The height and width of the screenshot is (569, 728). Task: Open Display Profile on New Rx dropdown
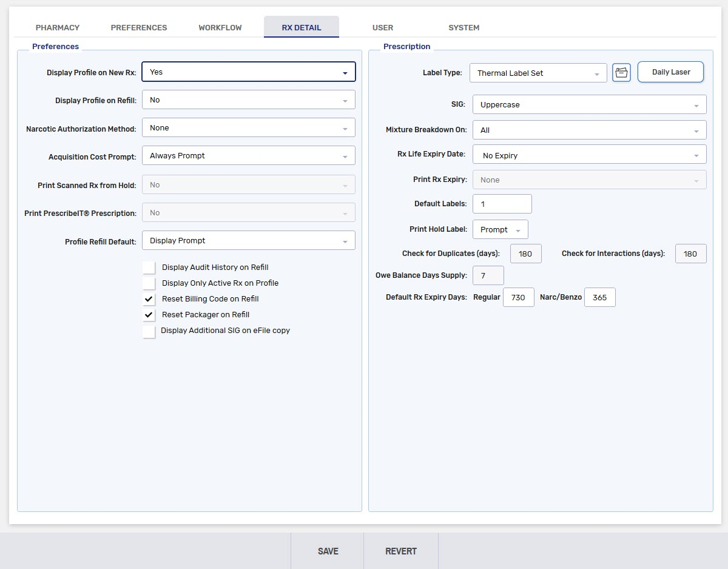pyautogui.click(x=248, y=72)
